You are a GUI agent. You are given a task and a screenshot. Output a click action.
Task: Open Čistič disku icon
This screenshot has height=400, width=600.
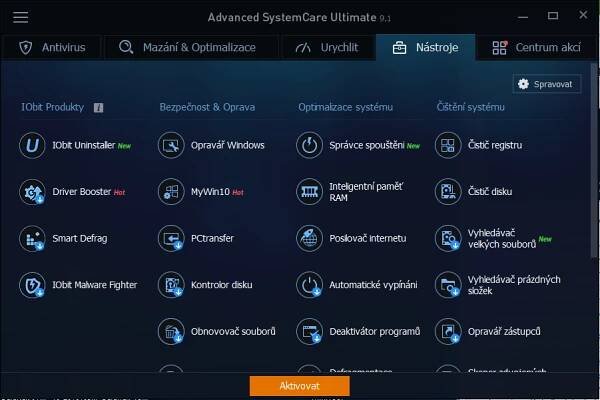tap(448, 192)
